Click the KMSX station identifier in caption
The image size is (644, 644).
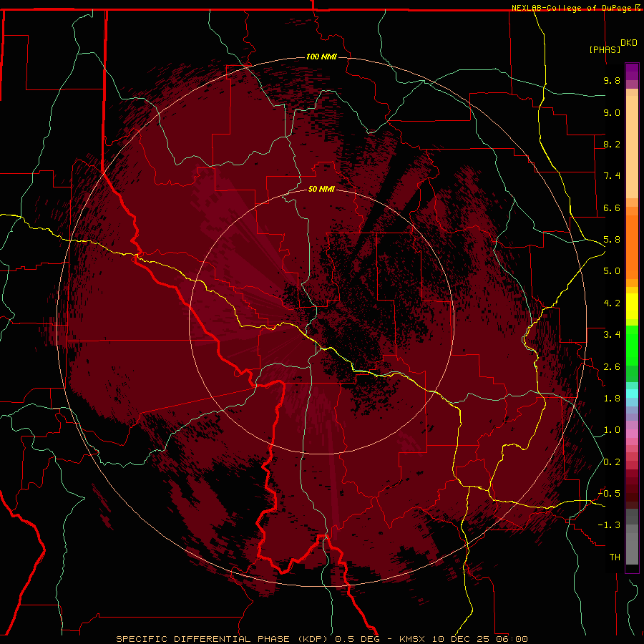413,639
